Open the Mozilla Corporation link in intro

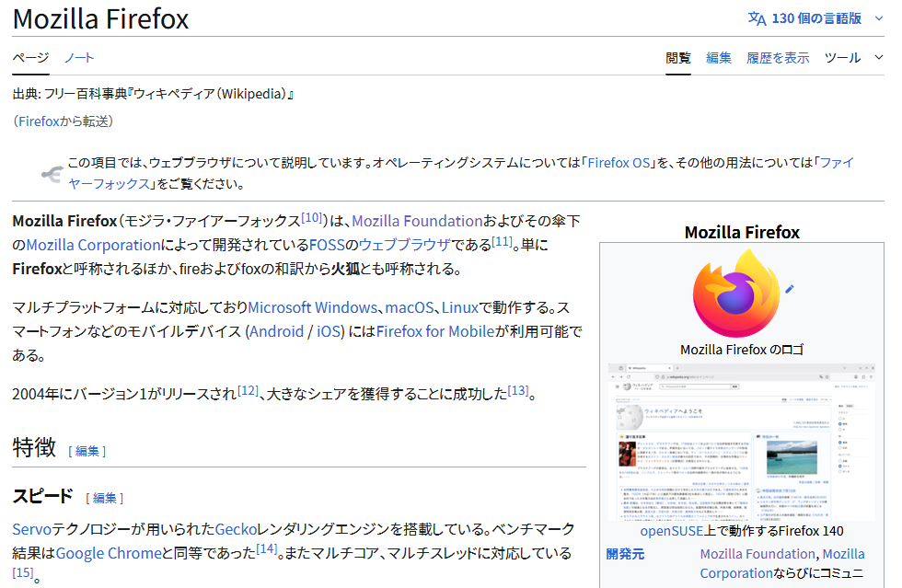pyautogui.click(x=93, y=245)
